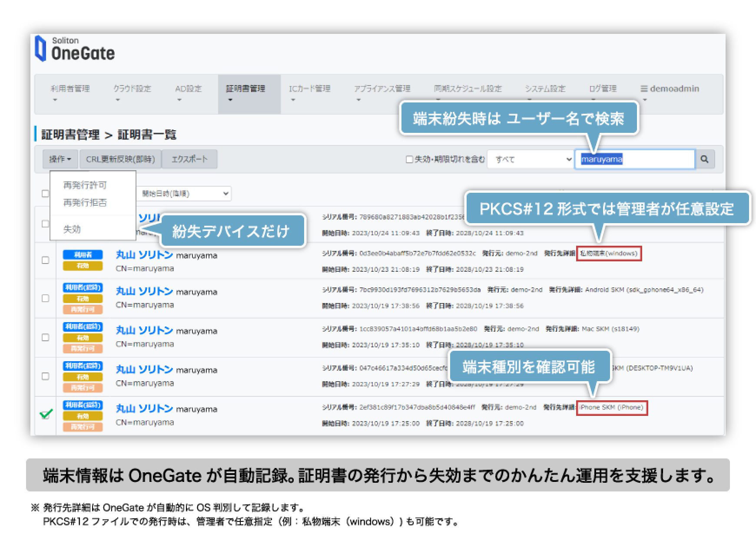The height and width of the screenshot is (547, 756).
Task: Click 有効 badge in Mac SKM row
Action: 83,338
